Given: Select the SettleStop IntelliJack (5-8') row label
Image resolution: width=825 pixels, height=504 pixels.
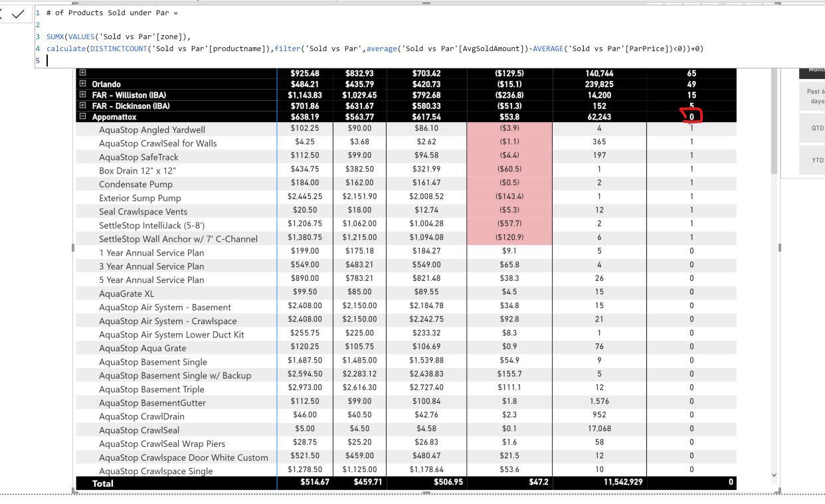Looking at the screenshot, I should (x=152, y=225).
